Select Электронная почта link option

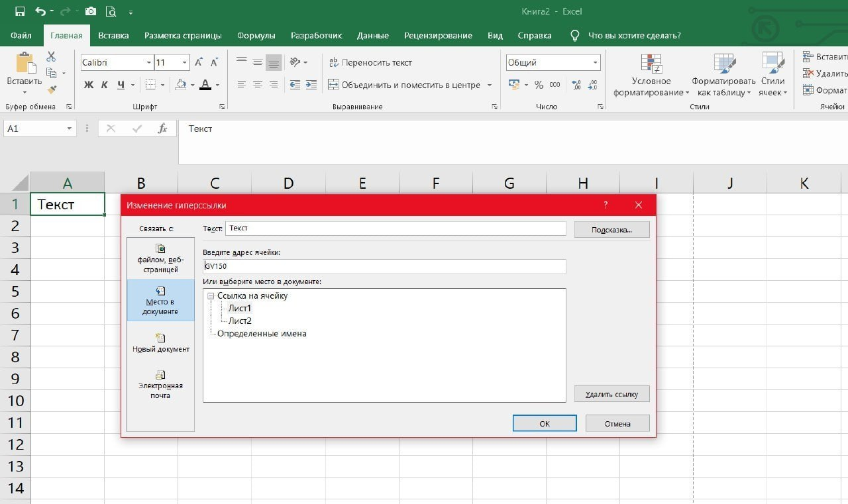coord(160,384)
